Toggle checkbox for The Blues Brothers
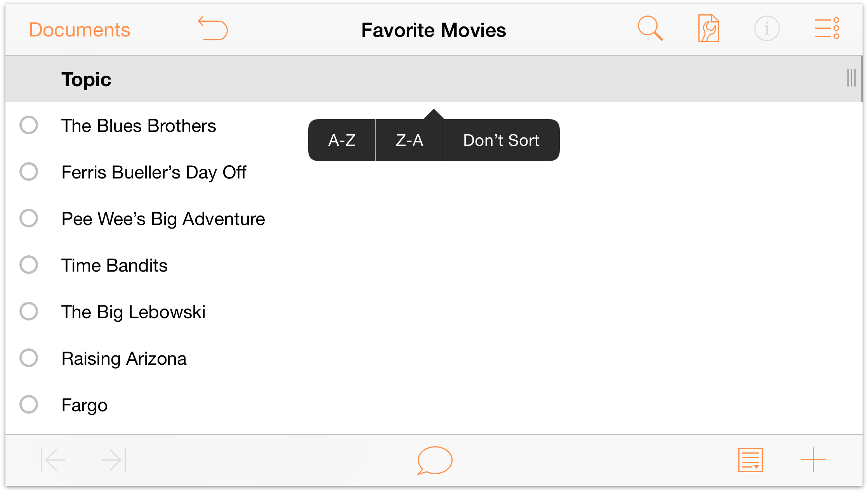The width and height of the screenshot is (868, 492). [x=30, y=125]
